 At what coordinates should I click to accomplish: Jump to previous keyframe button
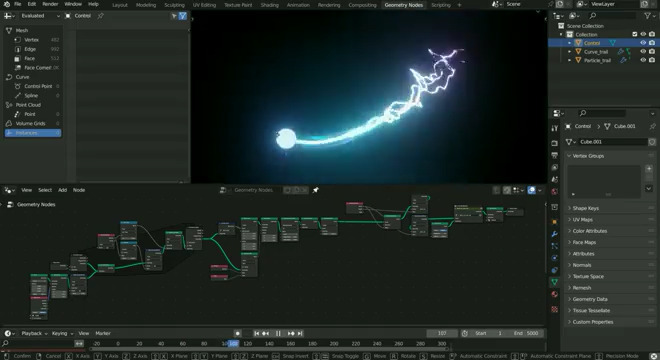coord(266,333)
